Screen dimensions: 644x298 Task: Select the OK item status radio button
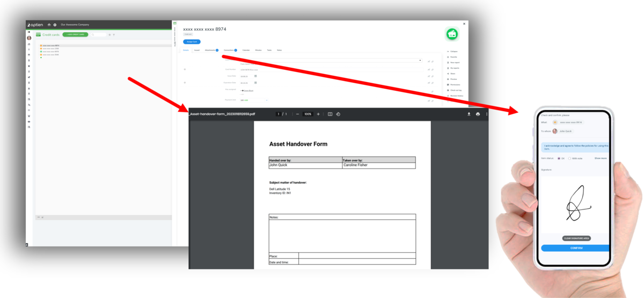(x=559, y=158)
